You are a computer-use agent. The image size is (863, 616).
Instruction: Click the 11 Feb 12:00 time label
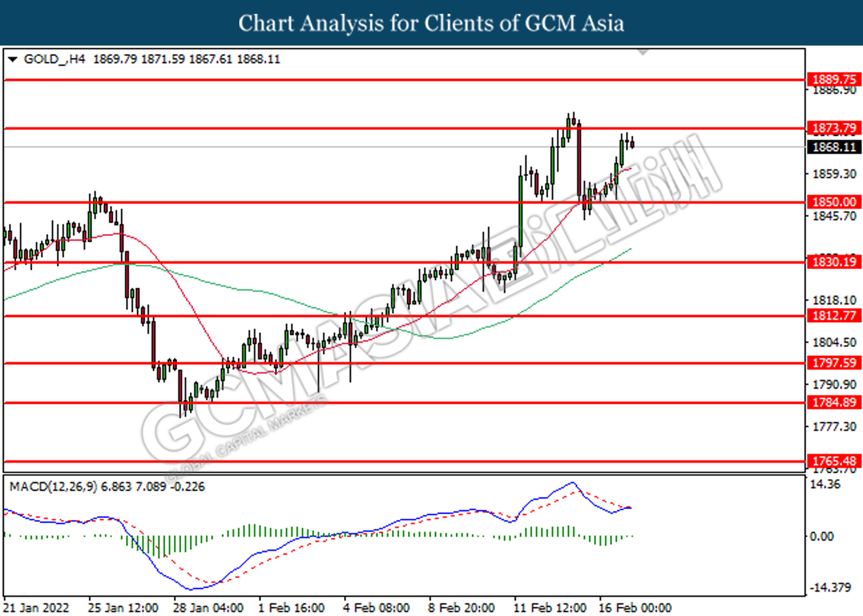550,608
